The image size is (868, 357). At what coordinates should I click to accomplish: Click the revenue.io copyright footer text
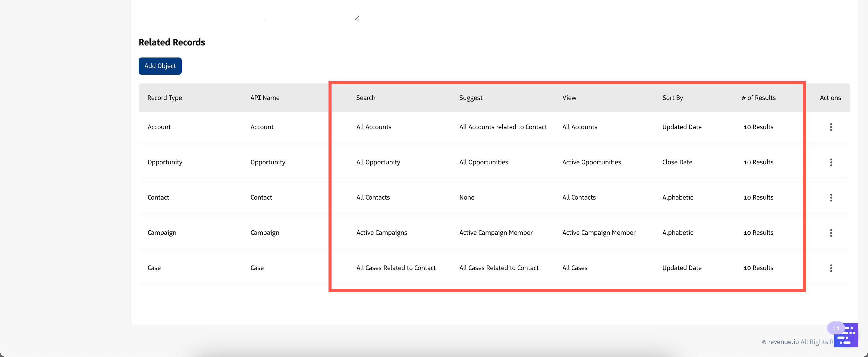point(797,342)
